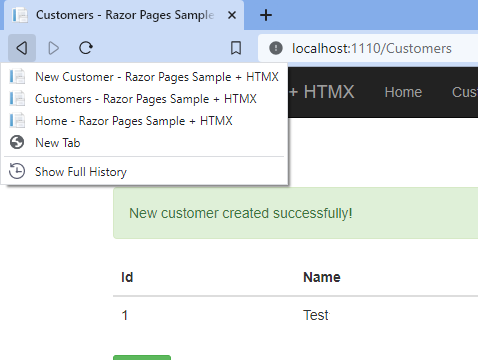The width and height of the screenshot is (478, 360).
Task: Click the customer Id cell '1'
Action: click(125, 315)
